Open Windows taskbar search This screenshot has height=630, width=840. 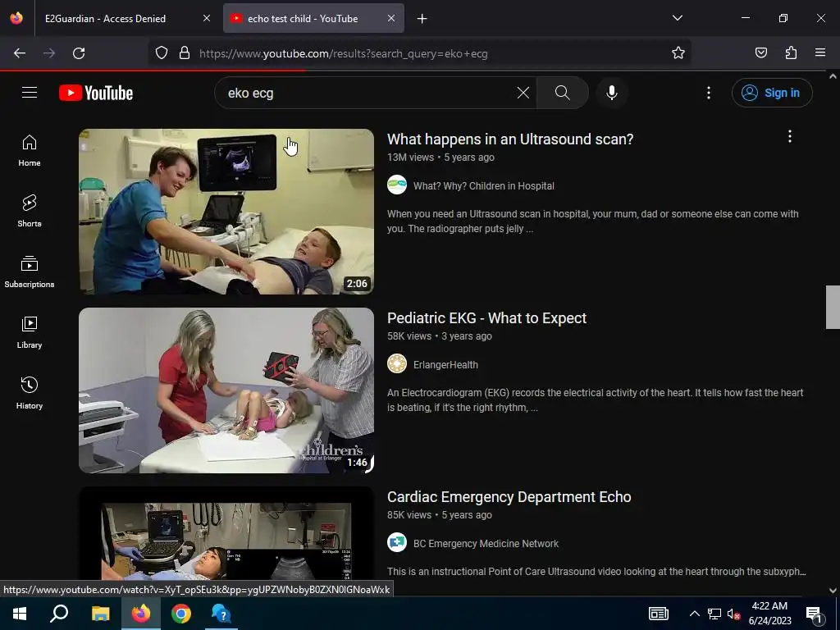coord(59,614)
